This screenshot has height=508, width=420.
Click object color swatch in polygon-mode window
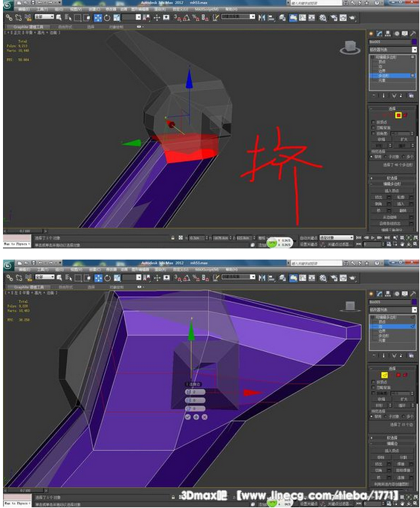point(414,42)
